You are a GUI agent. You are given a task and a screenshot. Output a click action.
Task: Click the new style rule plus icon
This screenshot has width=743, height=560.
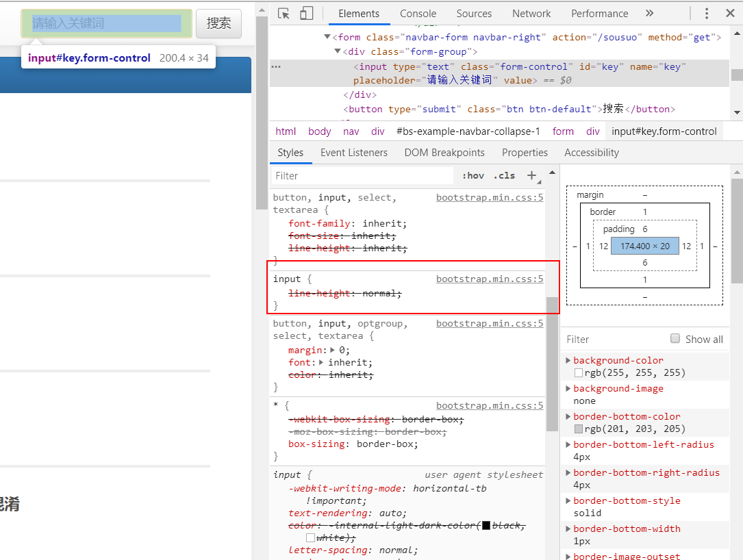tap(531, 176)
